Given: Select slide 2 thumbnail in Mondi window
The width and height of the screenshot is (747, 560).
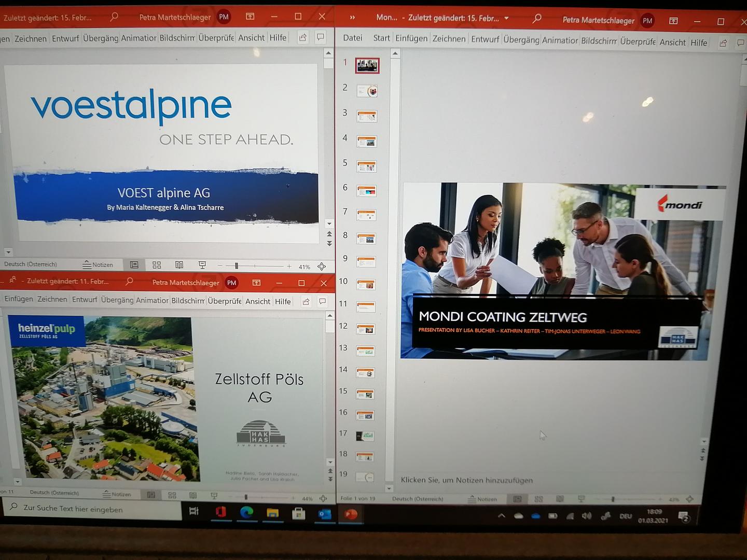Looking at the screenshot, I should tap(367, 91).
